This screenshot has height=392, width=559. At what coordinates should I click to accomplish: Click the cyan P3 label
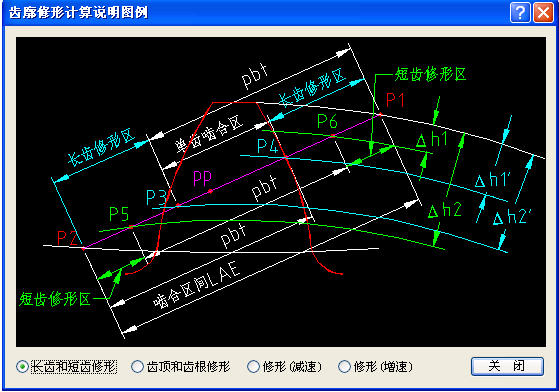coord(156,198)
